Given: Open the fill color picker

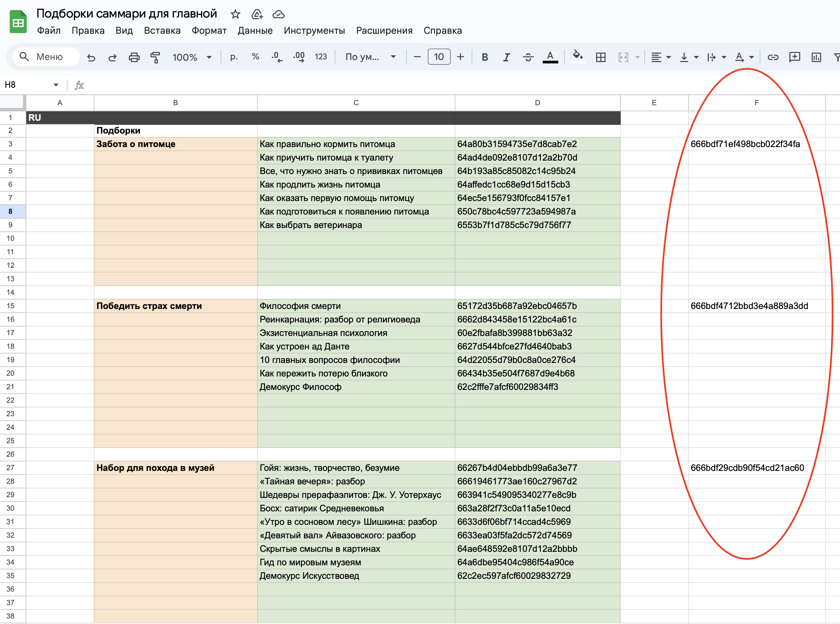Looking at the screenshot, I should 578,57.
